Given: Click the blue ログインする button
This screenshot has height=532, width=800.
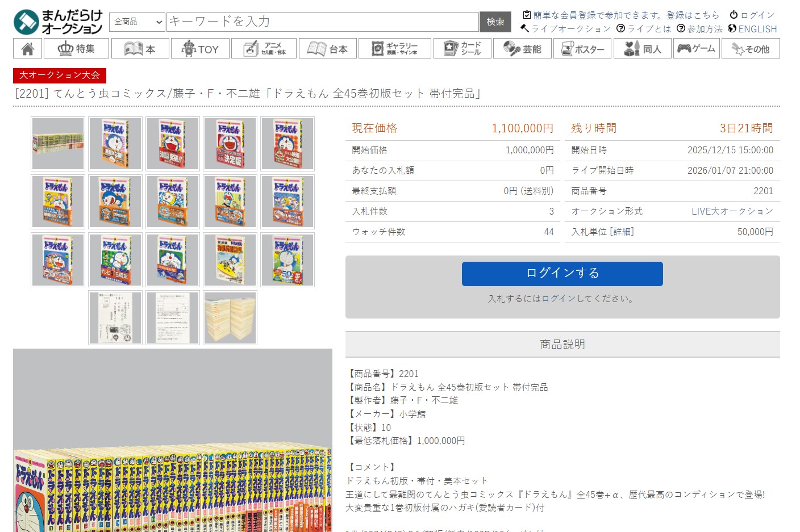Looking at the screenshot, I should coord(562,274).
